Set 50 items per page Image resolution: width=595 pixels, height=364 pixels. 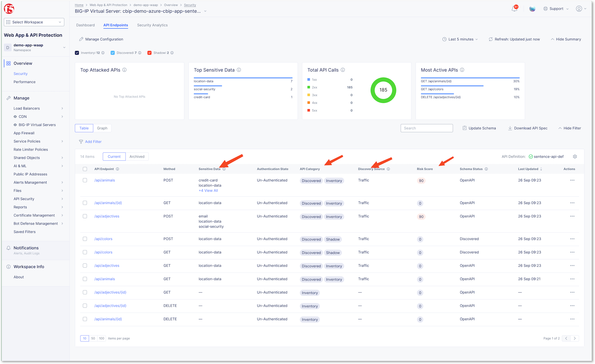coord(93,338)
